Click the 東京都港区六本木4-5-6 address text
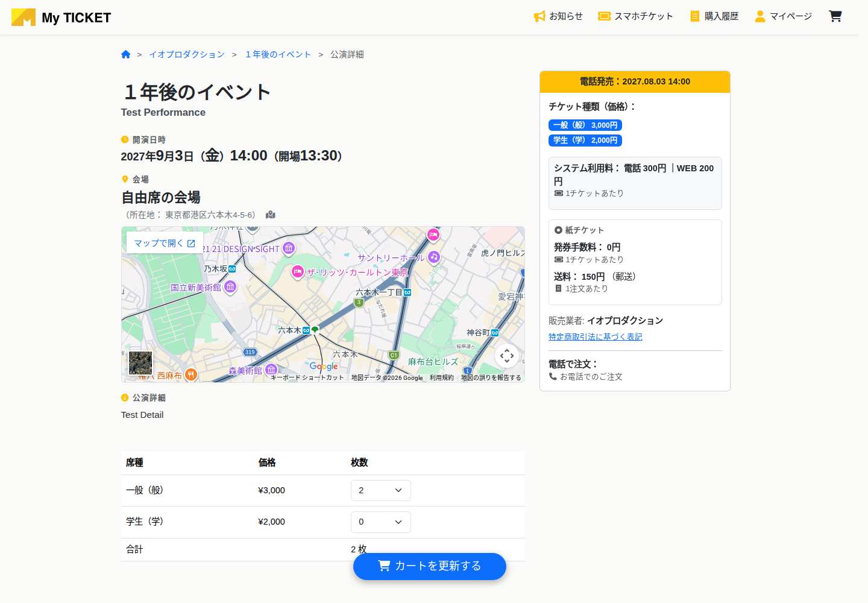 click(x=210, y=215)
